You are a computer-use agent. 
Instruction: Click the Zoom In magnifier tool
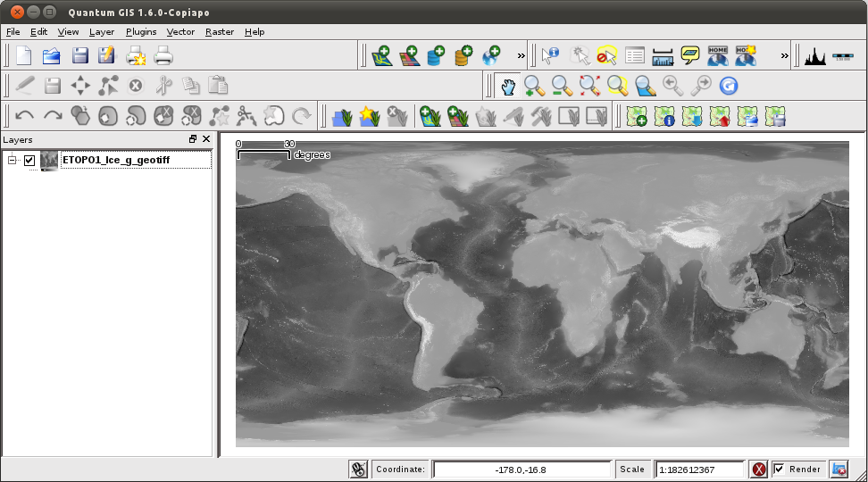[x=534, y=86]
